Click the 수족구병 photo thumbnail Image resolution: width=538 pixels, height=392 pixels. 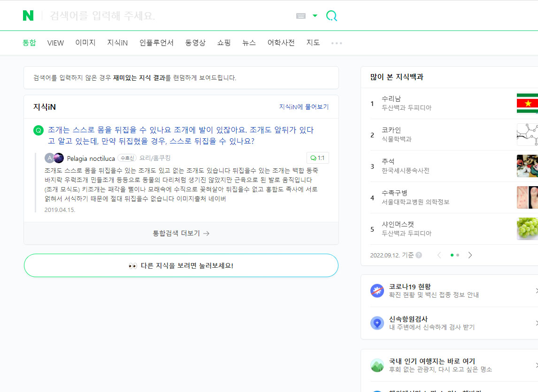tap(527, 197)
